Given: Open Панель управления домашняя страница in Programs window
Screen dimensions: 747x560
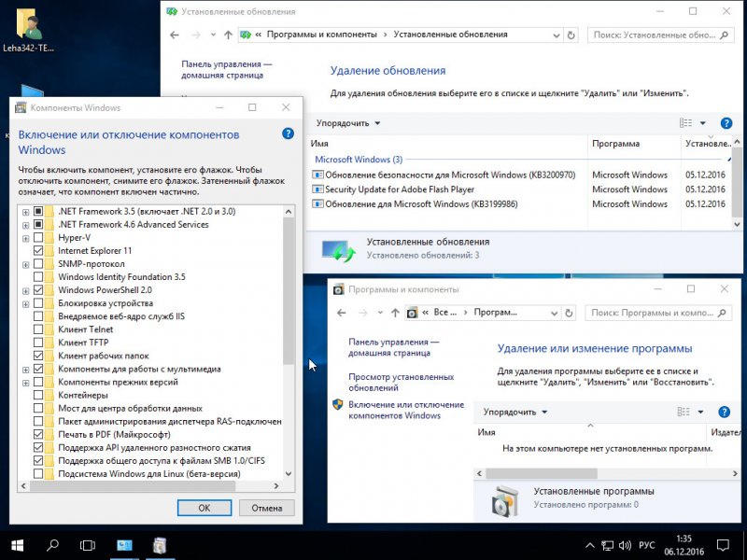Looking at the screenshot, I should (393, 347).
